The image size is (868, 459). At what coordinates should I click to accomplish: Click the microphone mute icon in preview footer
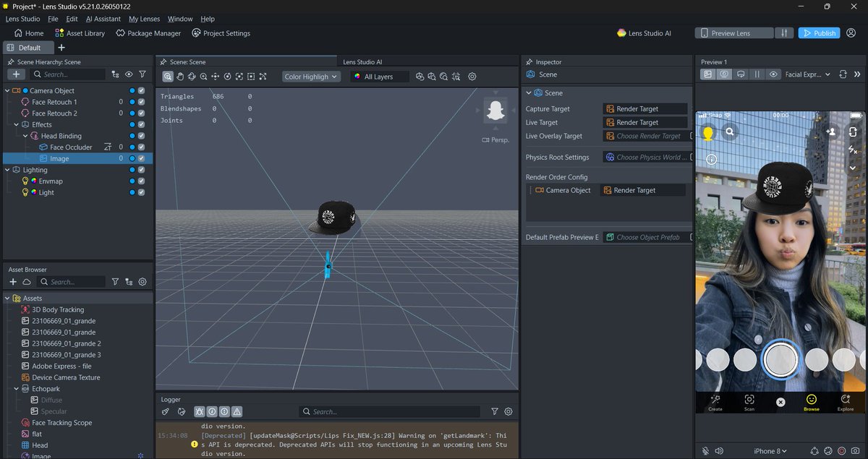pyautogui.click(x=706, y=451)
